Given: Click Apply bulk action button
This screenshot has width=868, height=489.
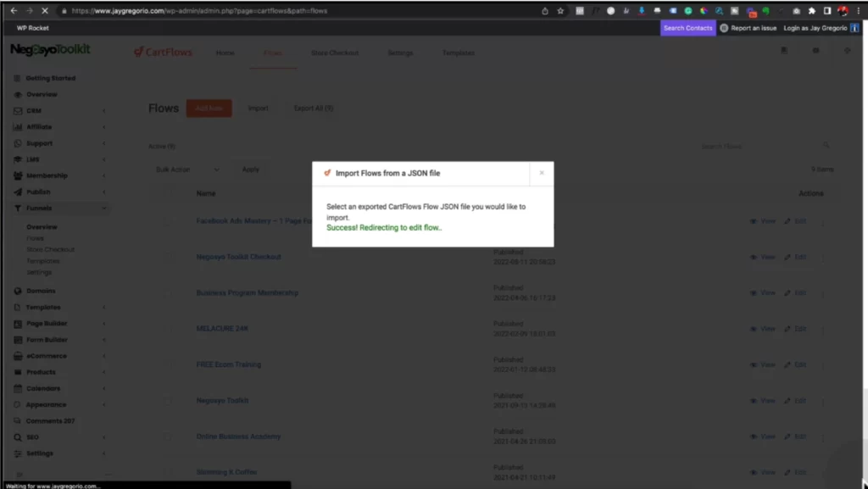Looking at the screenshot, I should pos(250,169).
